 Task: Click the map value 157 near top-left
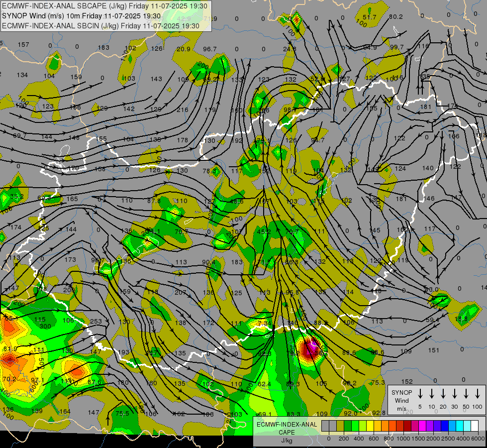[x=23, y=45]
